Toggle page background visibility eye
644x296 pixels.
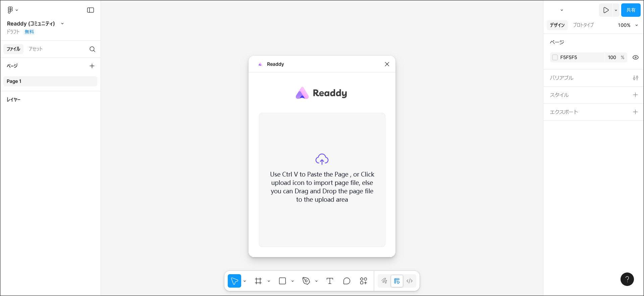tap(635, 57)
